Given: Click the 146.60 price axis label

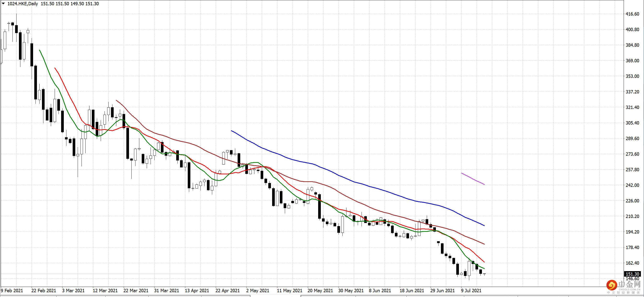Looking at the screenshot, I should (x=632, y=279).
